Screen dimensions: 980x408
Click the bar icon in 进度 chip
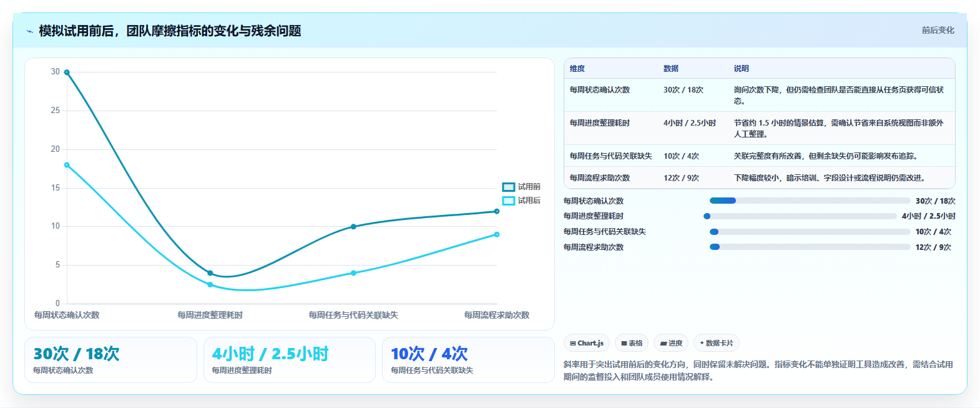tap(664, 344)
